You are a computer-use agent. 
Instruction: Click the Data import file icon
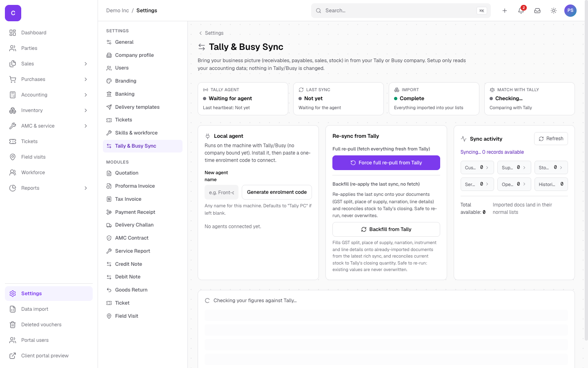click(x=13, y=309)
